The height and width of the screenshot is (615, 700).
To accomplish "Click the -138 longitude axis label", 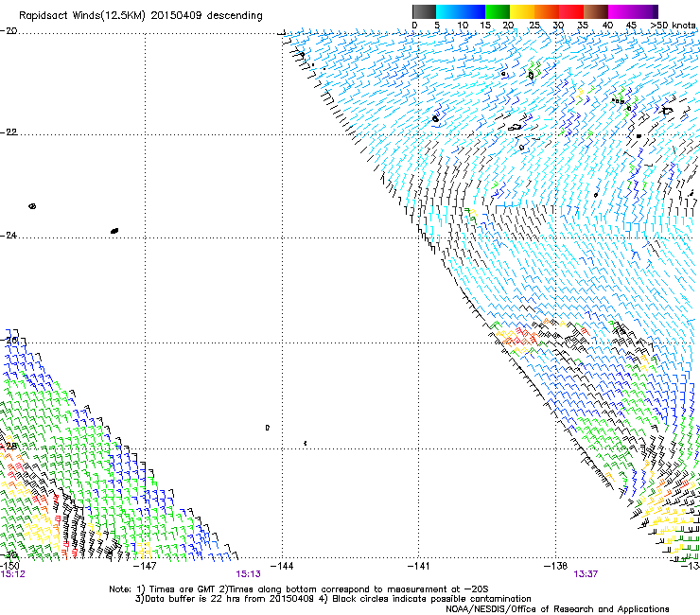I will click(555, 566).
